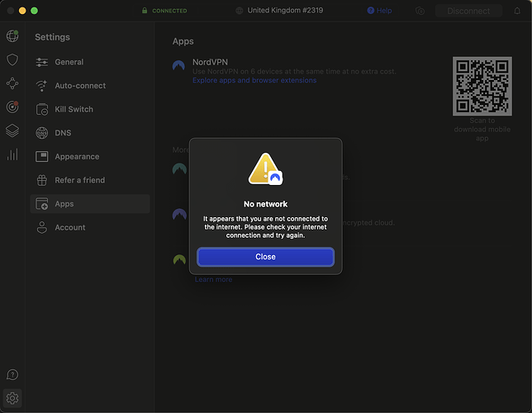Click the globe icon beside server name
Image resolution: width=532 pixels, height=413 pixels.
[x=240, y=11]
